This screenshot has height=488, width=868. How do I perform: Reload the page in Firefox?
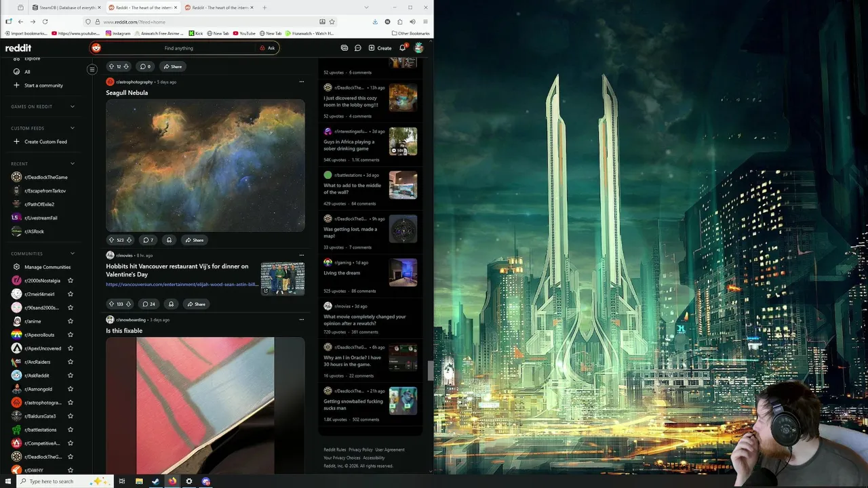45,22
